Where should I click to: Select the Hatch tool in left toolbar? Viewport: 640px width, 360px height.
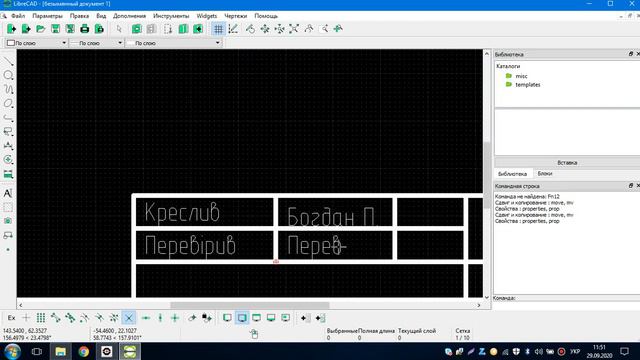pos(8,207)
